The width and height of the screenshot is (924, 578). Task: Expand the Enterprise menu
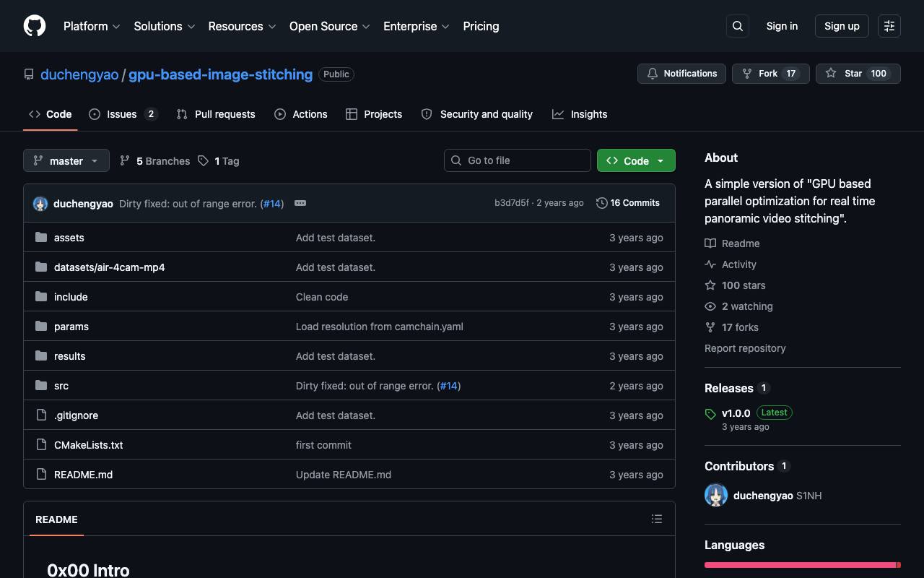coord(417,26)
